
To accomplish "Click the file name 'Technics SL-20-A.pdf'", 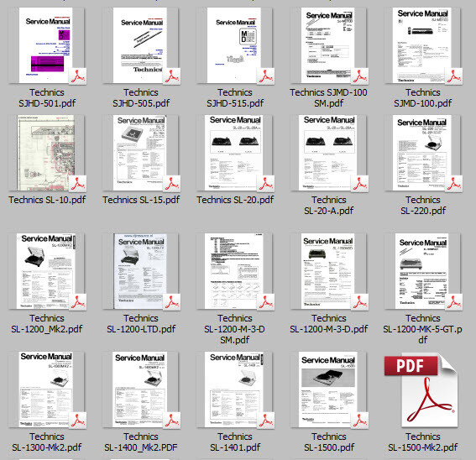I will (x=329, y=206).
